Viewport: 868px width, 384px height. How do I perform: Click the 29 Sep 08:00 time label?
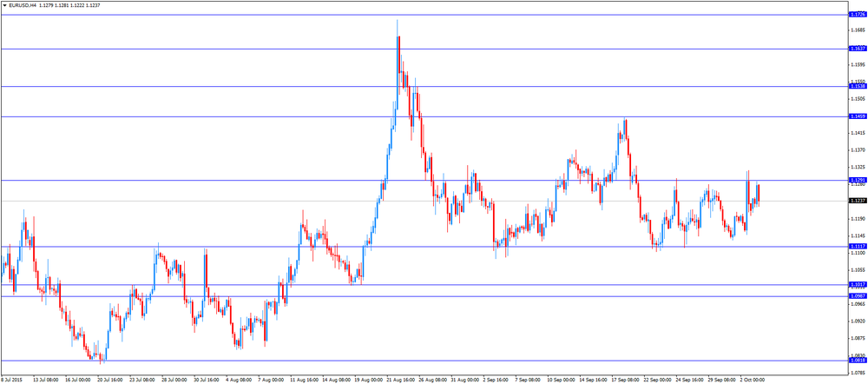point(720,381)
